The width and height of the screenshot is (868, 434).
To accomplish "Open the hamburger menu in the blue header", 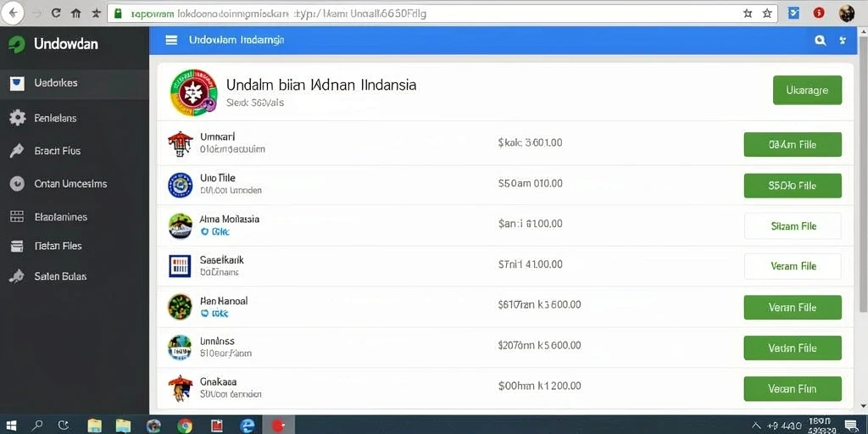I will click(x=171, y=40).
